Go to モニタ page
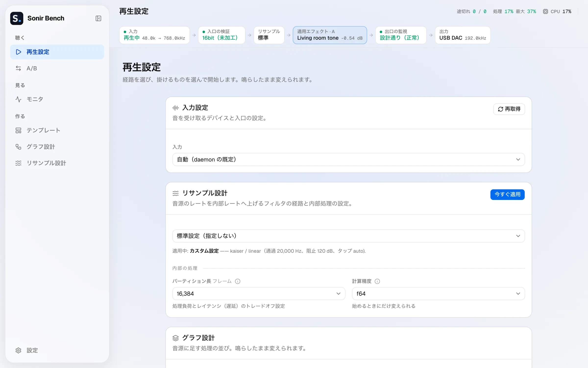 [57, 99]
